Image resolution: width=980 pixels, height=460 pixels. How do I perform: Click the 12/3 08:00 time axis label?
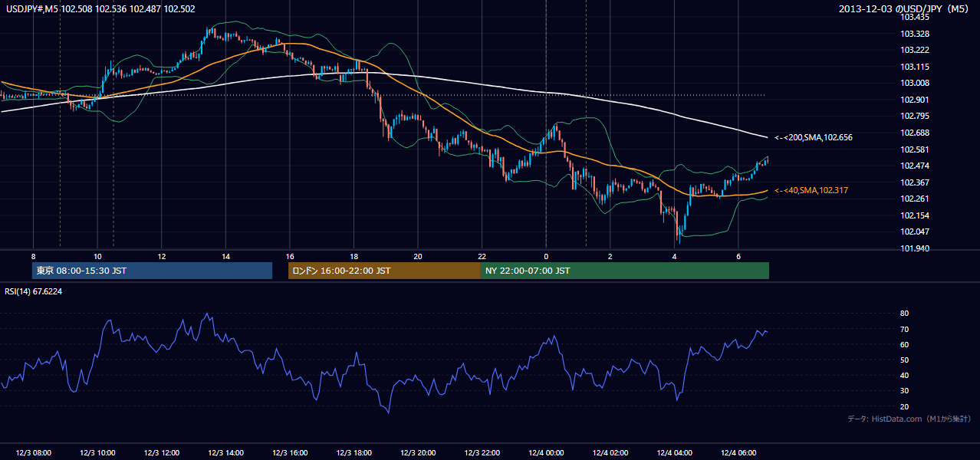(x=33, y=453)
